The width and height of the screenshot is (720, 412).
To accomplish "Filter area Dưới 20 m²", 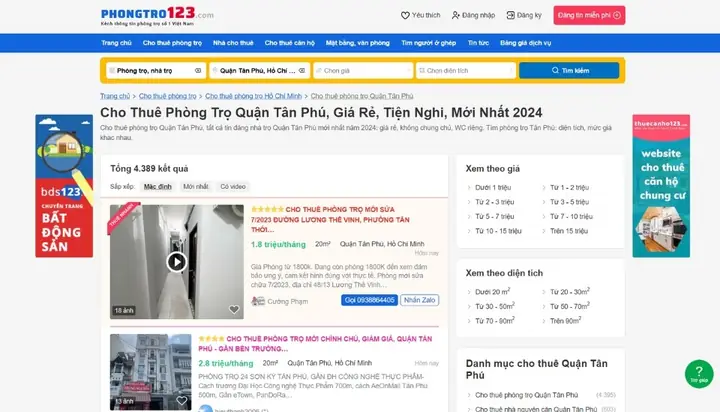I will pyautogui.click(x=492, y=292).
